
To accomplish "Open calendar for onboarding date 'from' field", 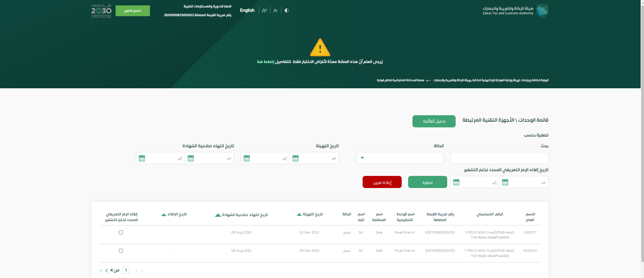I will tap(296, 158).
